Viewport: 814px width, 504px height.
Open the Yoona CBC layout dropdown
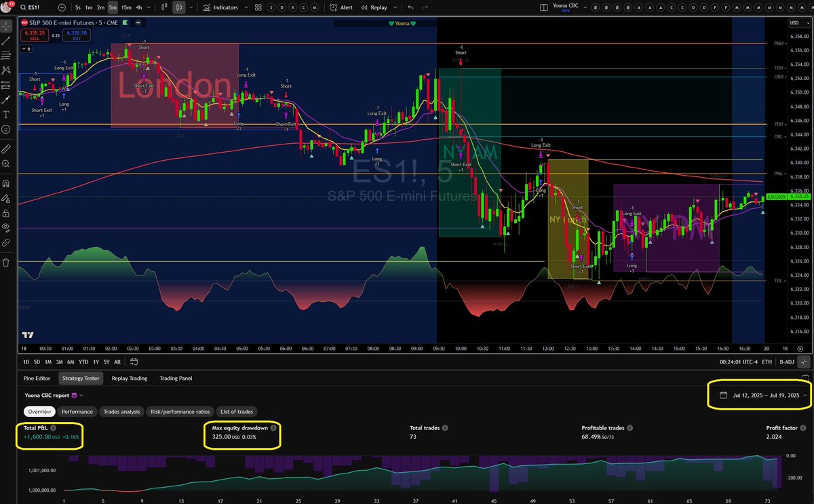(x=585, y=7)
